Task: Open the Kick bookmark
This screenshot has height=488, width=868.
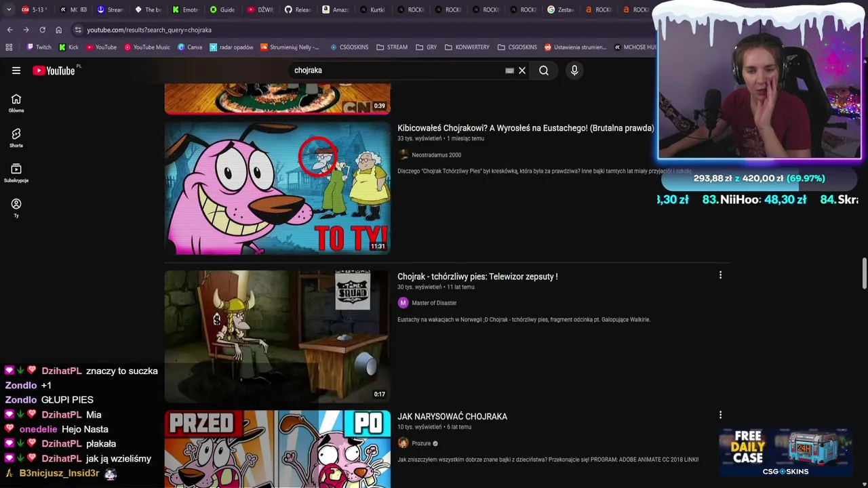Action: 68,47
